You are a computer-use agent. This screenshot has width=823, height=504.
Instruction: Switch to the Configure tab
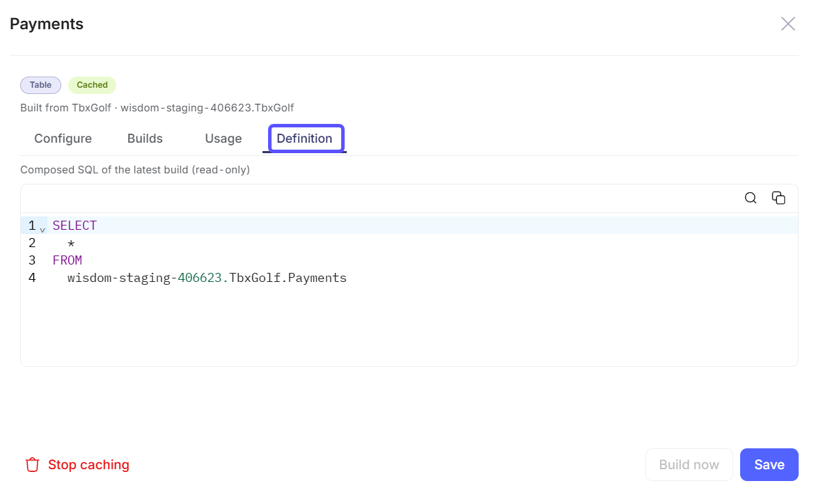[x=63, y=139]
